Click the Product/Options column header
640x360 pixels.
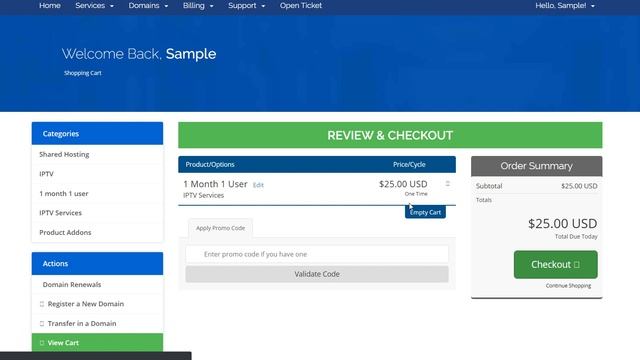(210, 164)
